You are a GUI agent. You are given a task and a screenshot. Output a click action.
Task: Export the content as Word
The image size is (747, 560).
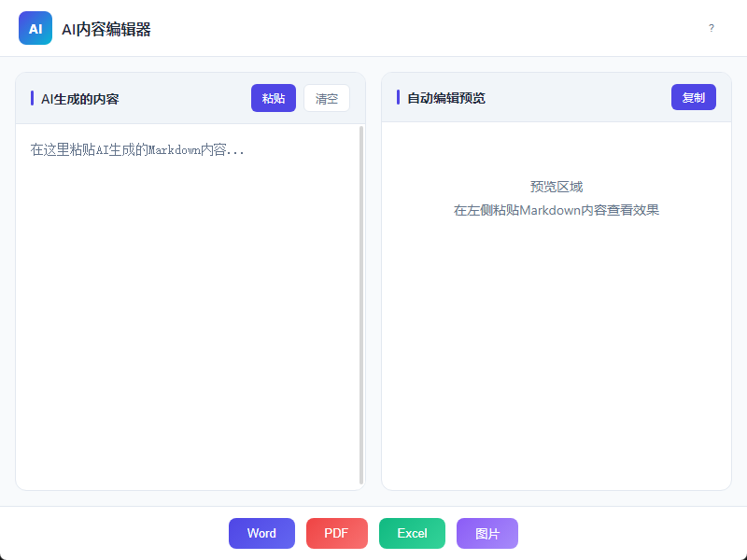click(261, 533)
